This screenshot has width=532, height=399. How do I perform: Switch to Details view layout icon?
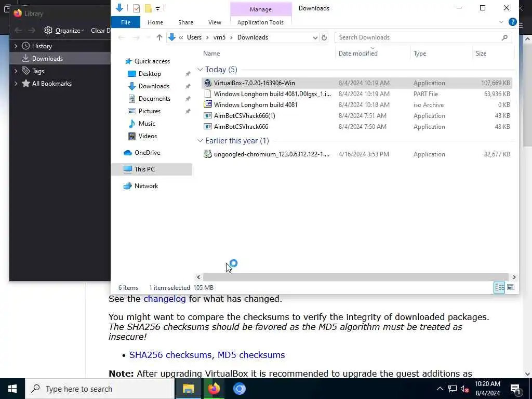pos(499,288)
